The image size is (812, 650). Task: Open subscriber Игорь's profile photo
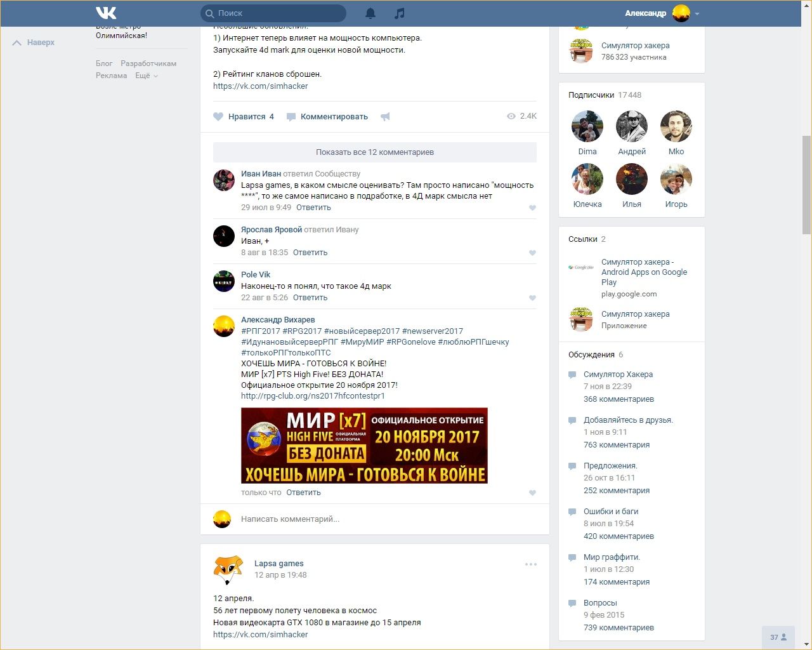pos(676,179)
